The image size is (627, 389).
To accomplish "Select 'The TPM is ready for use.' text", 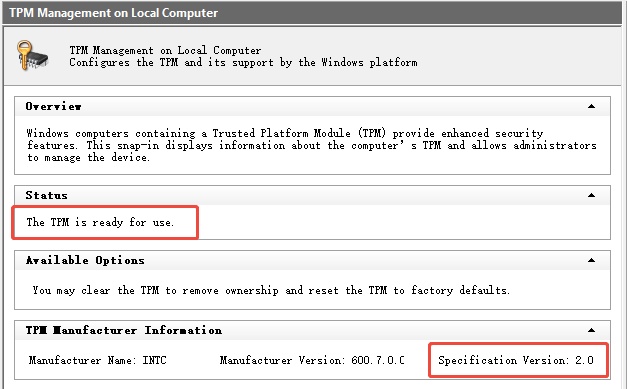I will (100, 222).
